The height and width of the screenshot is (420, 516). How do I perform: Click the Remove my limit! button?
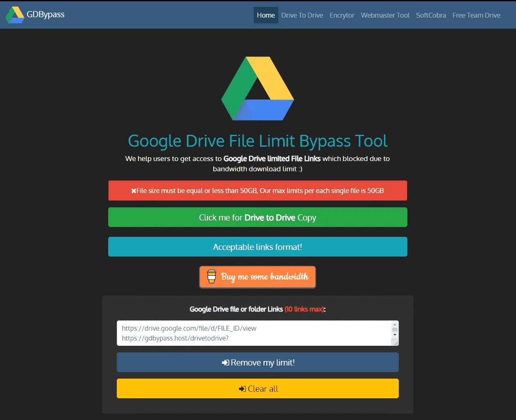258,362
